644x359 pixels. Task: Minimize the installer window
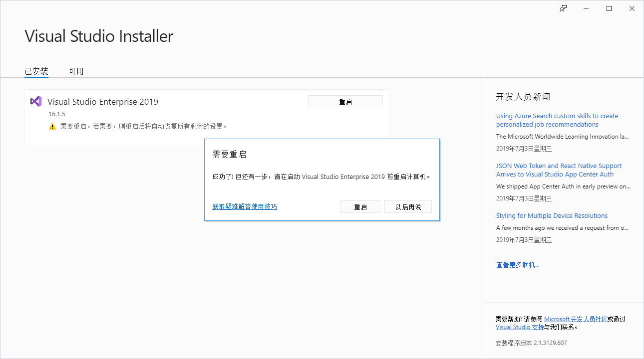[586, 8]
